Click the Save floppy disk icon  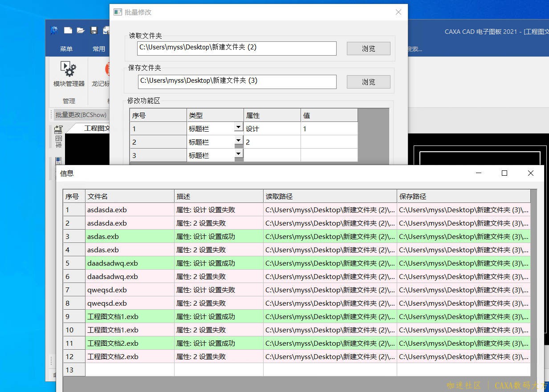(94, 30)
